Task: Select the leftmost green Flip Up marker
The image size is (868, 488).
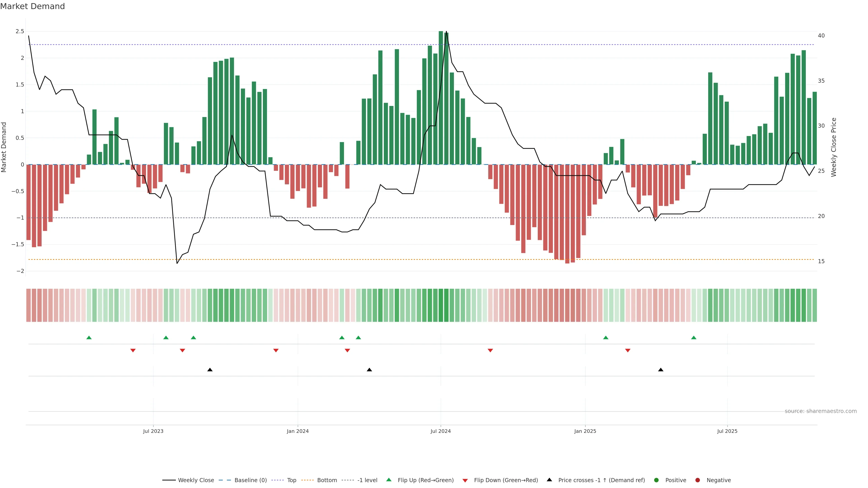Action: coord(89,338)
